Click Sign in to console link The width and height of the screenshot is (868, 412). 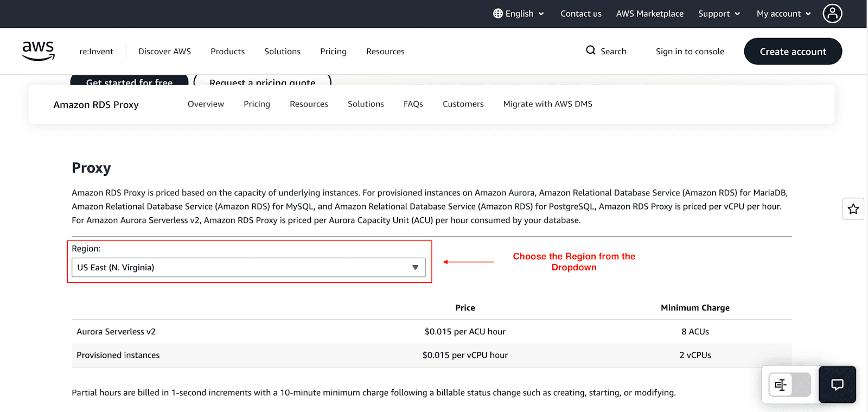click(x=690, y=52)
